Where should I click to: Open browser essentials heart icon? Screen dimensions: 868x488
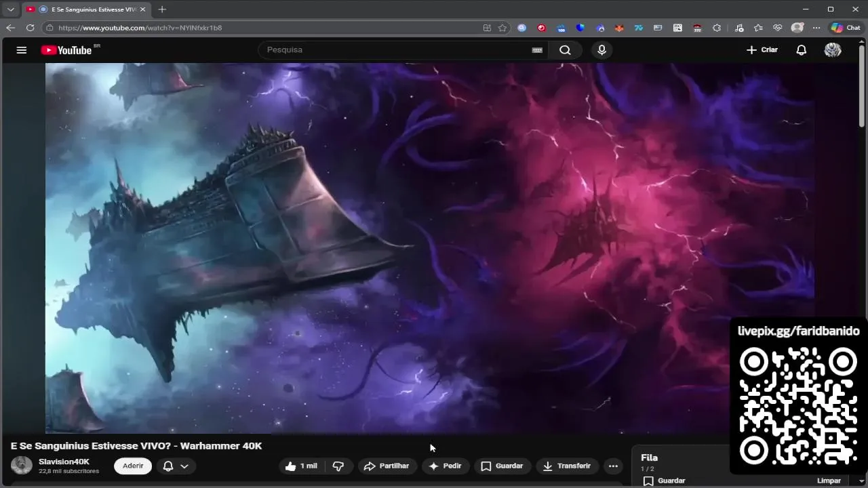click(x=778, y=28)
